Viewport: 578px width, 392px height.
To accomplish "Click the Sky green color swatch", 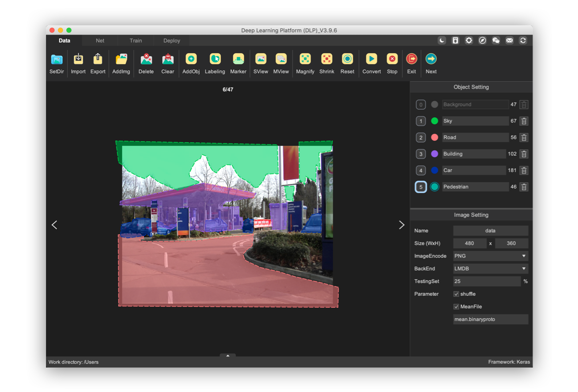I will pyautogui.click(x=434, y=121).
